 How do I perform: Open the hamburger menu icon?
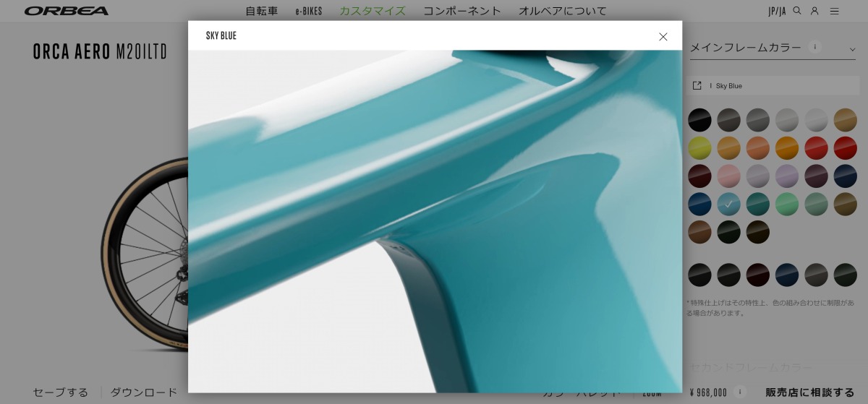point(835,11)
